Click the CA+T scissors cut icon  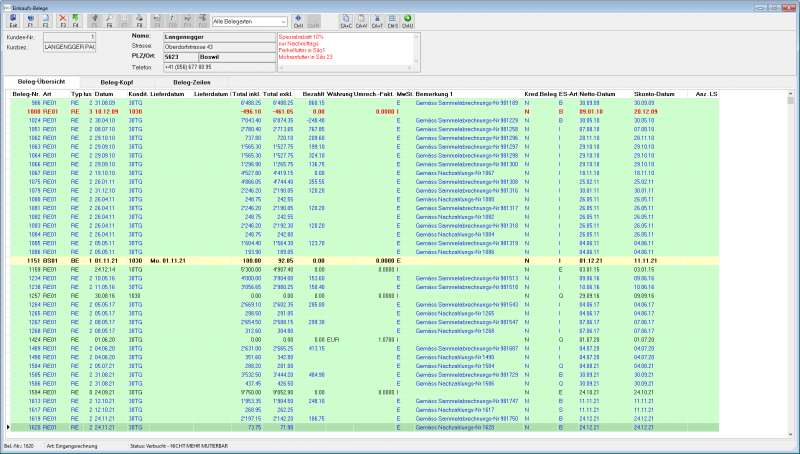tap(377, 21)
